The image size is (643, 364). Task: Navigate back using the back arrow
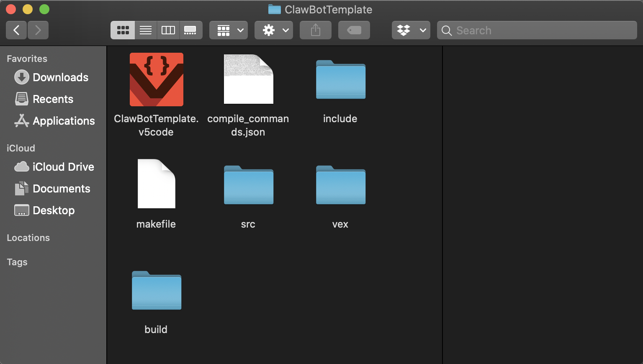[16, 30]
